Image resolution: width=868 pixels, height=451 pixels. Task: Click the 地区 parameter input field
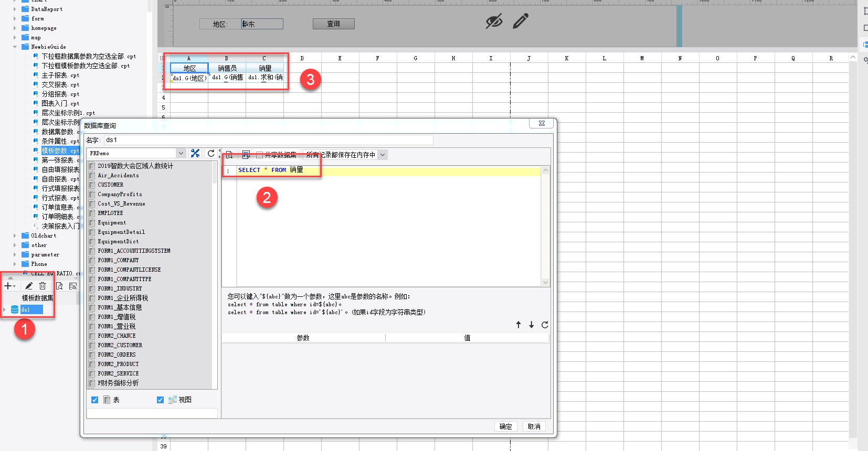(262, 24)
